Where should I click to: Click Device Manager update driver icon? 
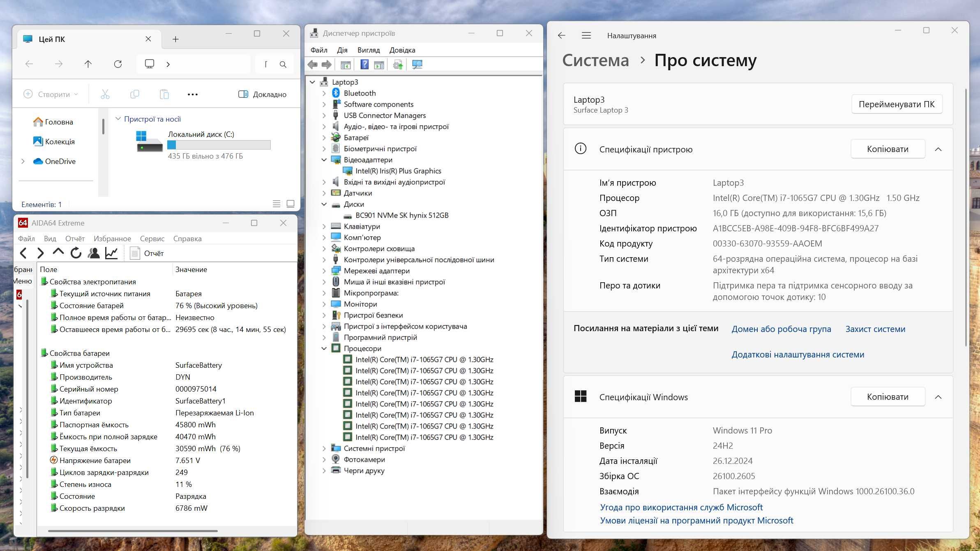pyautogui.click(x=398, y=65)
